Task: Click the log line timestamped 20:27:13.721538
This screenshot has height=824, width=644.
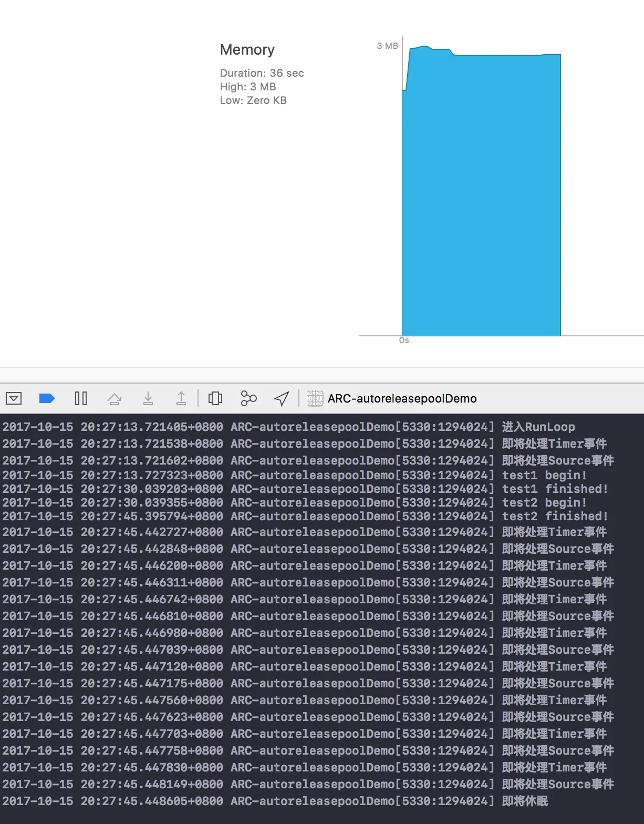Action: 305,444
